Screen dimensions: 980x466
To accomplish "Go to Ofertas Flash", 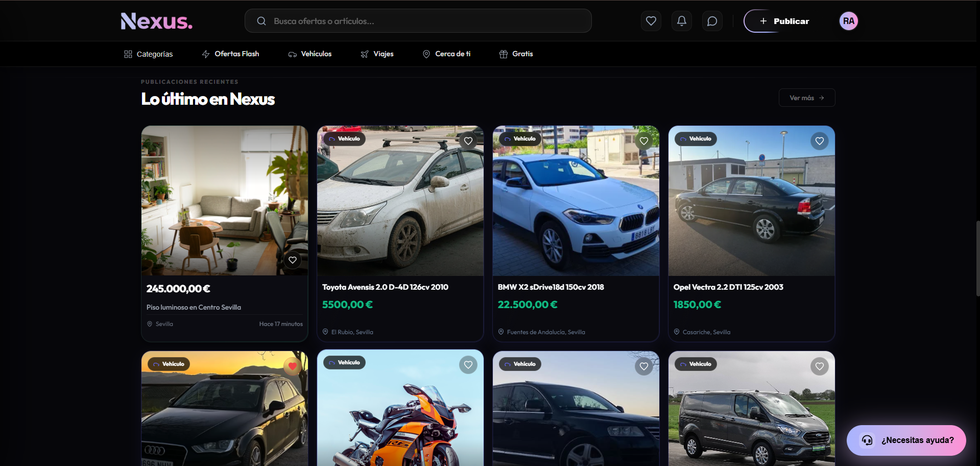I will pos(230,54).
